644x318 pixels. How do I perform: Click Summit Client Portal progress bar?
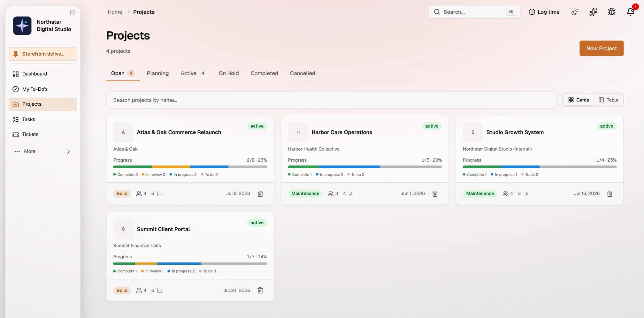pyautogui.click(x=190, y=264)
